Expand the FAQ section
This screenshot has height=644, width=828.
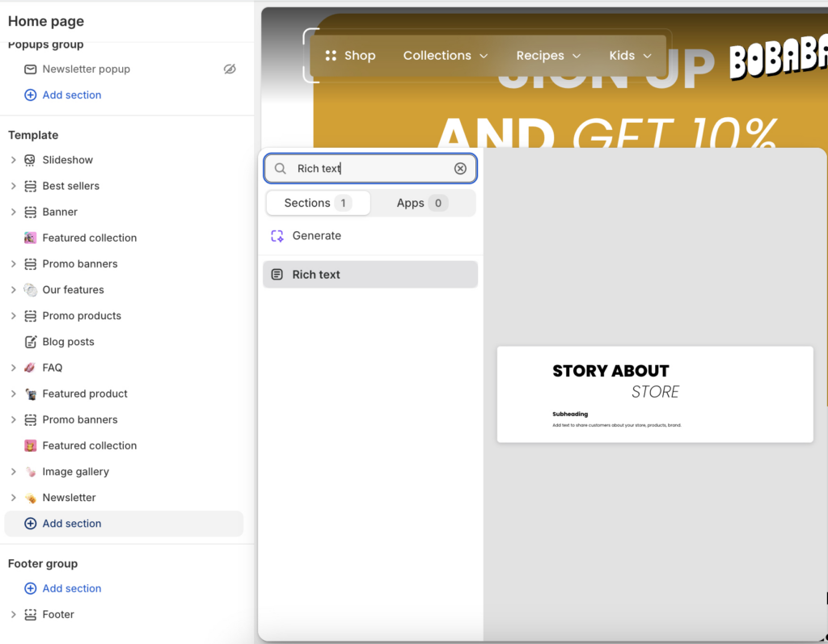tap(14, 368)
